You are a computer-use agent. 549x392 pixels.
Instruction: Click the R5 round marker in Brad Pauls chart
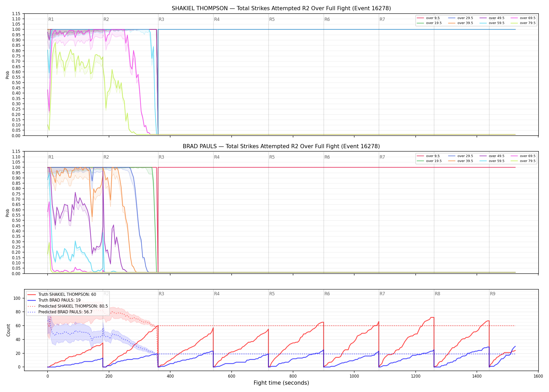[x=272, y=157]
